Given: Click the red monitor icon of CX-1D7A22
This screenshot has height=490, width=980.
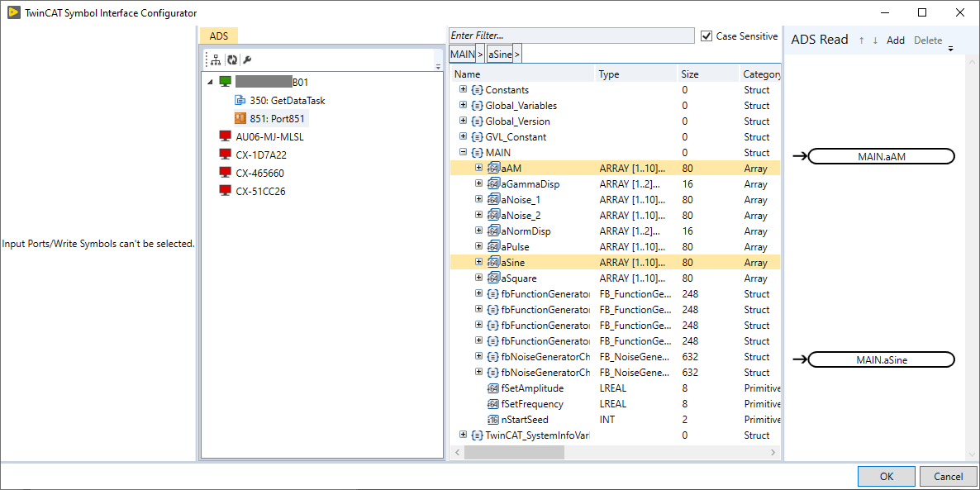Looking at the screenshot, I should coord(225,155).
